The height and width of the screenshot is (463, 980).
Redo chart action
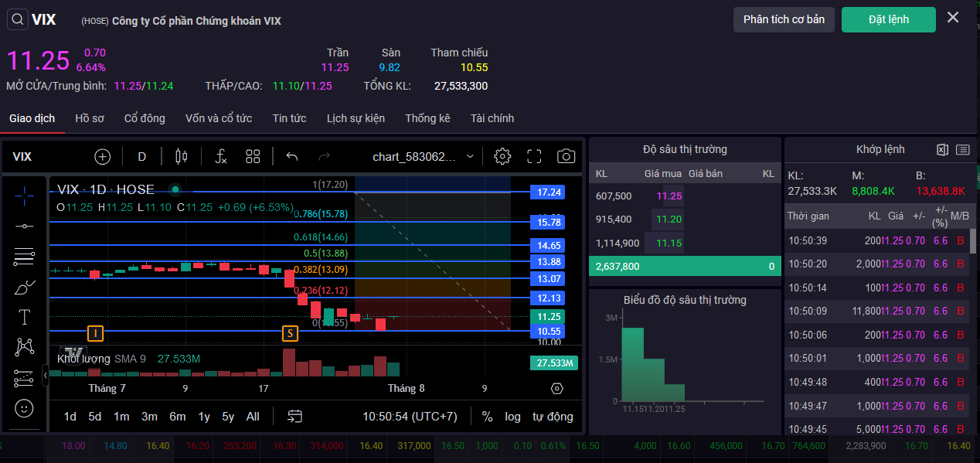[325, 157]
